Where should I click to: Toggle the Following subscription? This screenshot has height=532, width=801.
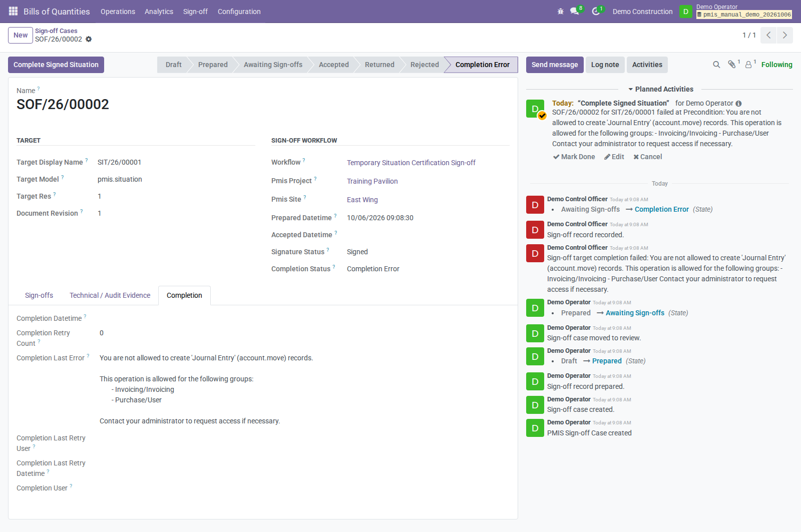point(777,65)
